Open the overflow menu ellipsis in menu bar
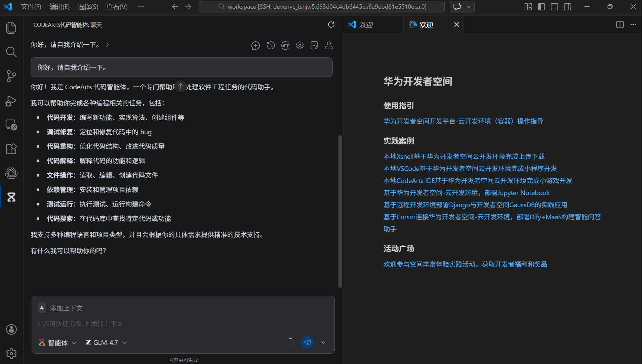Viewport: 642px width, 364px height. click(x=141, y=7)
